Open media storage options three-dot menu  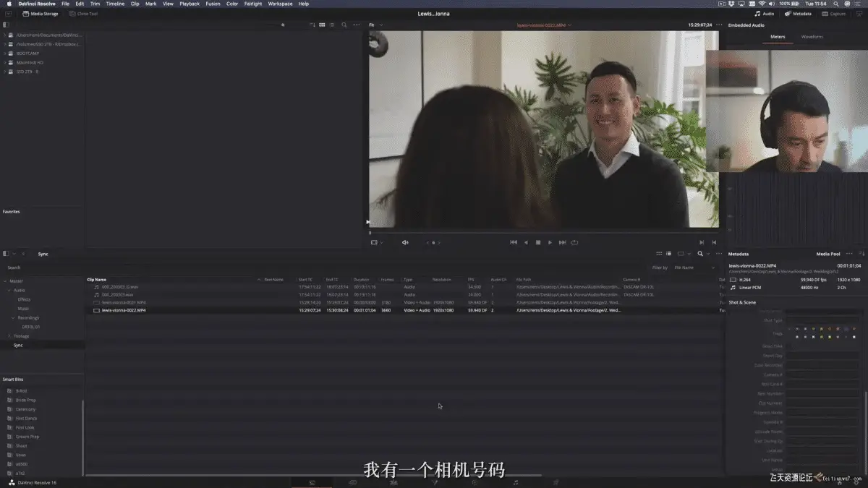coord(356,25)
